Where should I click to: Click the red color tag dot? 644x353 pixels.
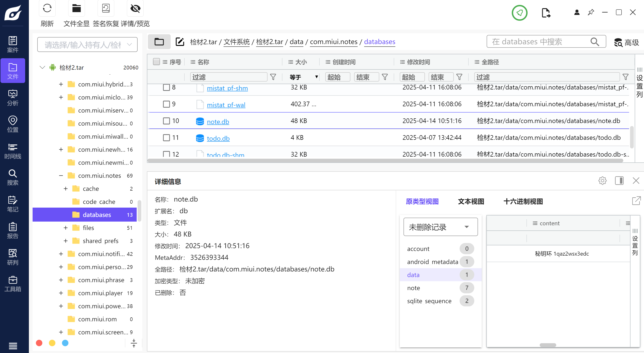click(x=39, y=343)
